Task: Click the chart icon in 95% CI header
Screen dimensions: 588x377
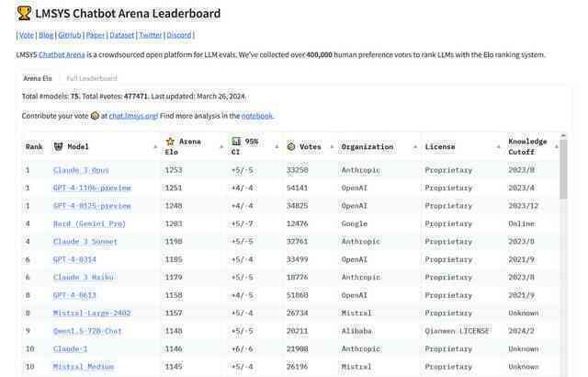Action: pos(236,142)
